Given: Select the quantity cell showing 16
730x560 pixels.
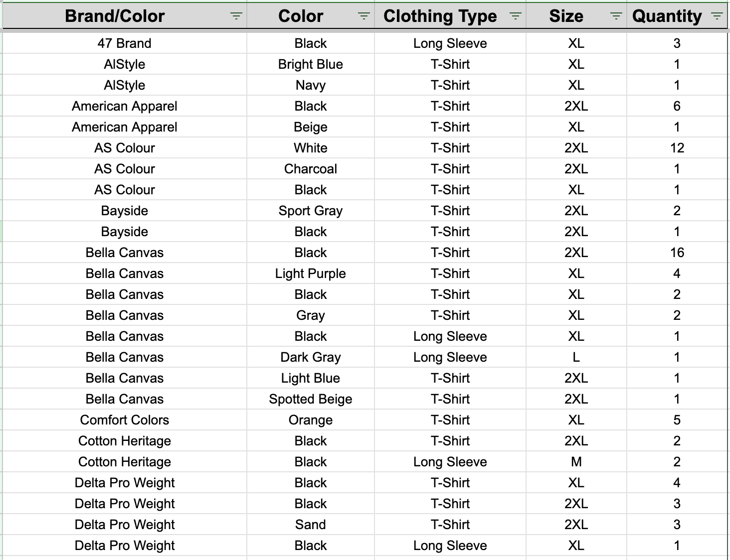Looking at the screenshot, I should [677, 253].
